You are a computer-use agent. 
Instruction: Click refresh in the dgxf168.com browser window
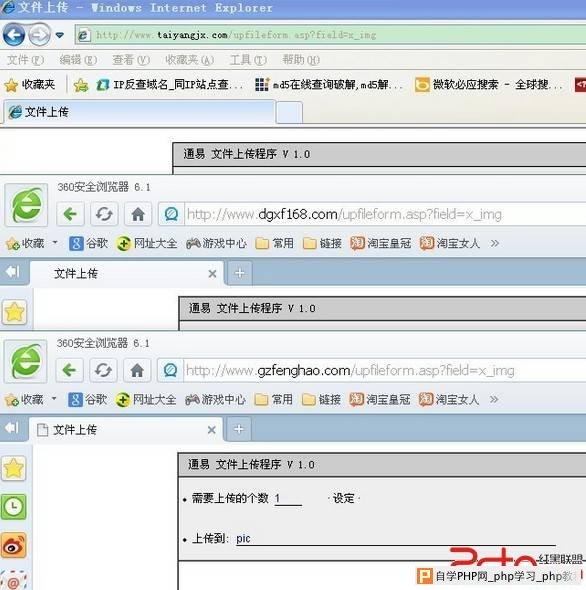(104, 214)
